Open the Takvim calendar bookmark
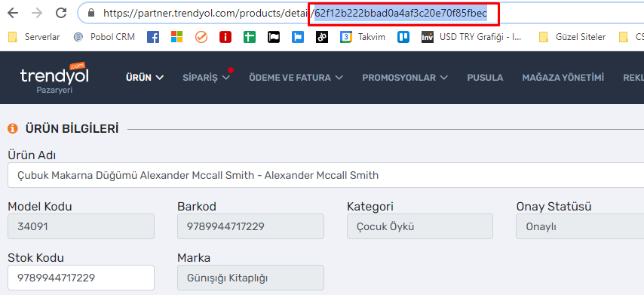 click(x=363, y=37)
